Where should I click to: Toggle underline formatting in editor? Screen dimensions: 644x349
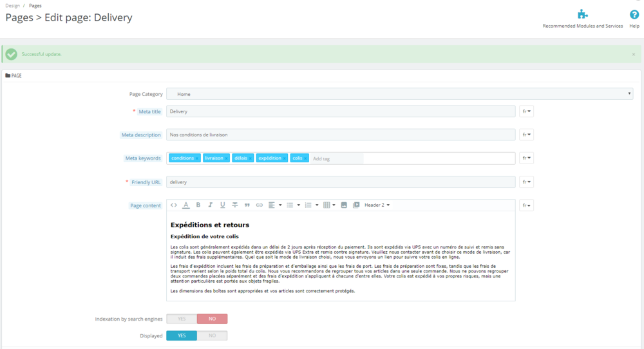(x=223, y=205)
